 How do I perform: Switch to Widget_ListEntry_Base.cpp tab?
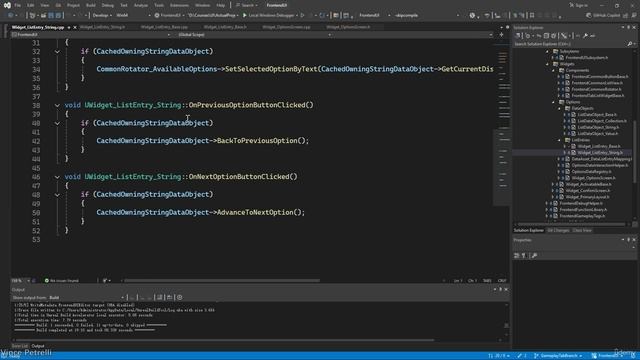coord(164,27)
